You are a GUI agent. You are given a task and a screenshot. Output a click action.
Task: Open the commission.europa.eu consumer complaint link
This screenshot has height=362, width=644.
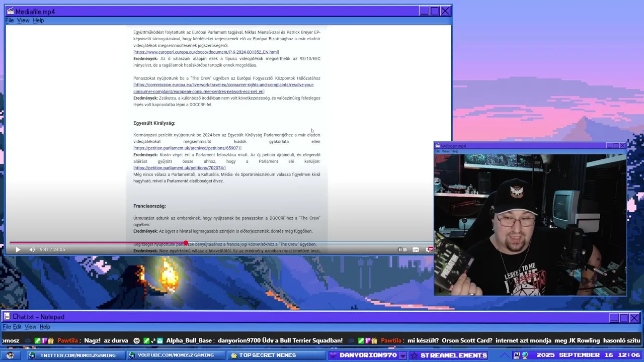click(223, 88)
